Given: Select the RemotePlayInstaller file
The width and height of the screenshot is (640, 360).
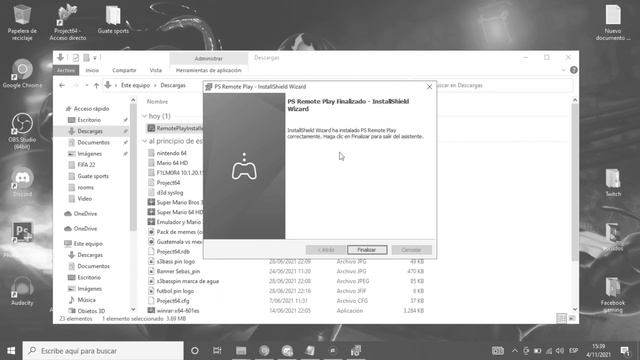Looking at the screenshot, I should point(175,128).
